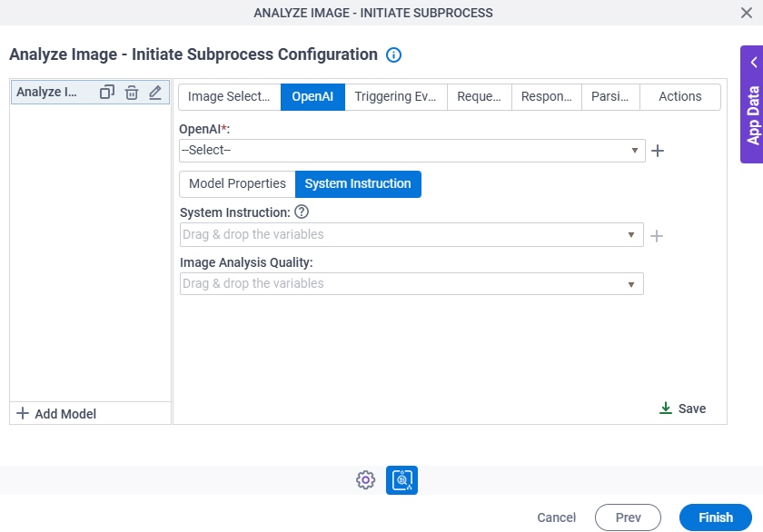Expand the App Data panel chevron
Screen dimensions: 763x532
(754, 63)
